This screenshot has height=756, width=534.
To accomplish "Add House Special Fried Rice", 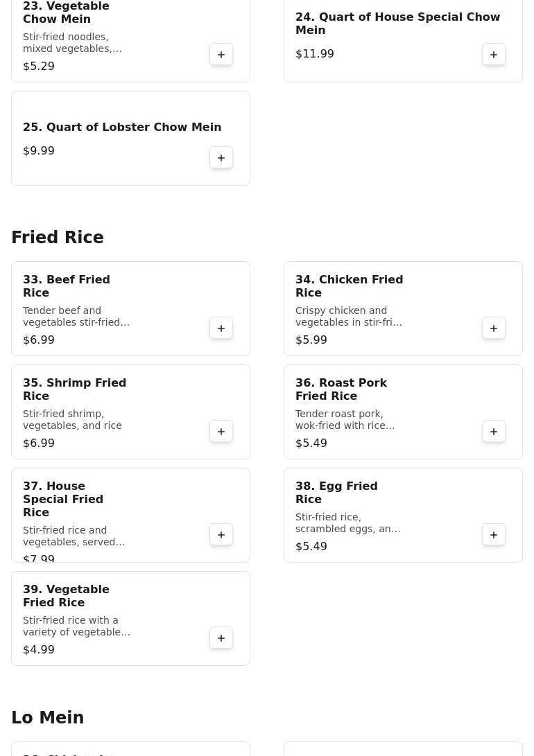I will point(221,535).
